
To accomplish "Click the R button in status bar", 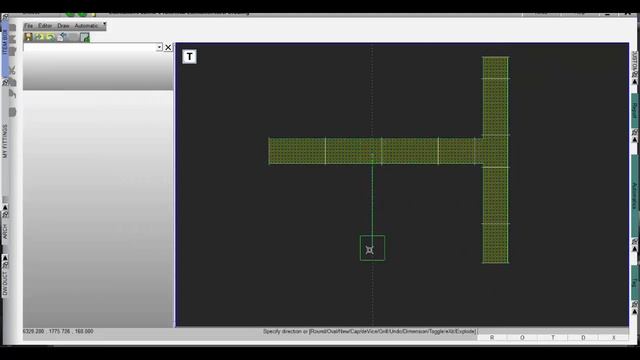I will tap(492, 338).
